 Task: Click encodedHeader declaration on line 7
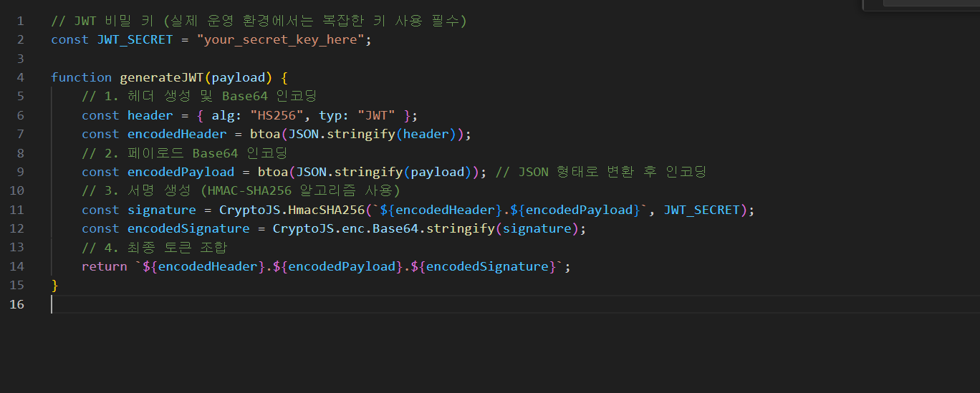tap(177, 134)
